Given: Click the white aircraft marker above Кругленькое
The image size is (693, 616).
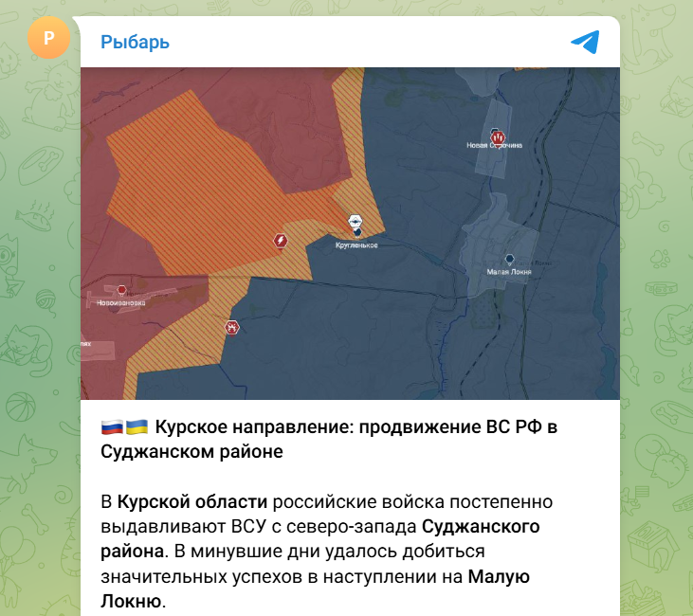Looking at the screenshot, I should pyautogui.click(x=355, y=221).
